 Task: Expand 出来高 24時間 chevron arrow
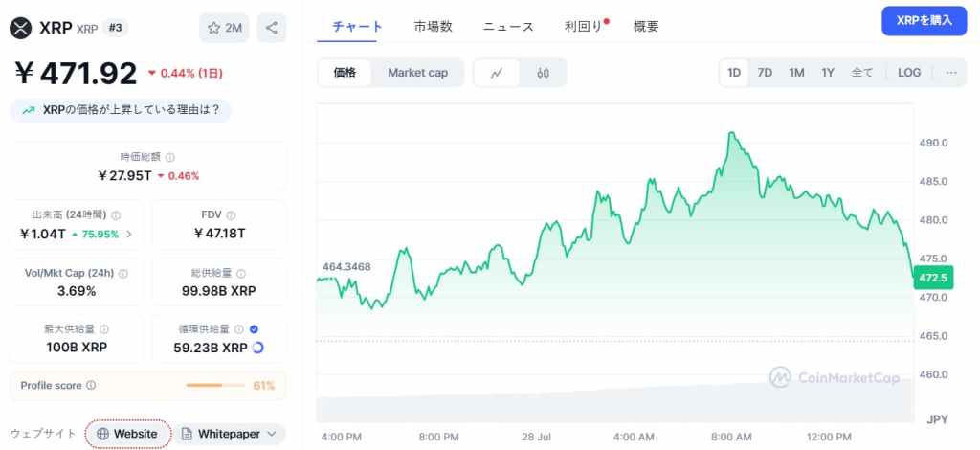(x=129, y=234)
